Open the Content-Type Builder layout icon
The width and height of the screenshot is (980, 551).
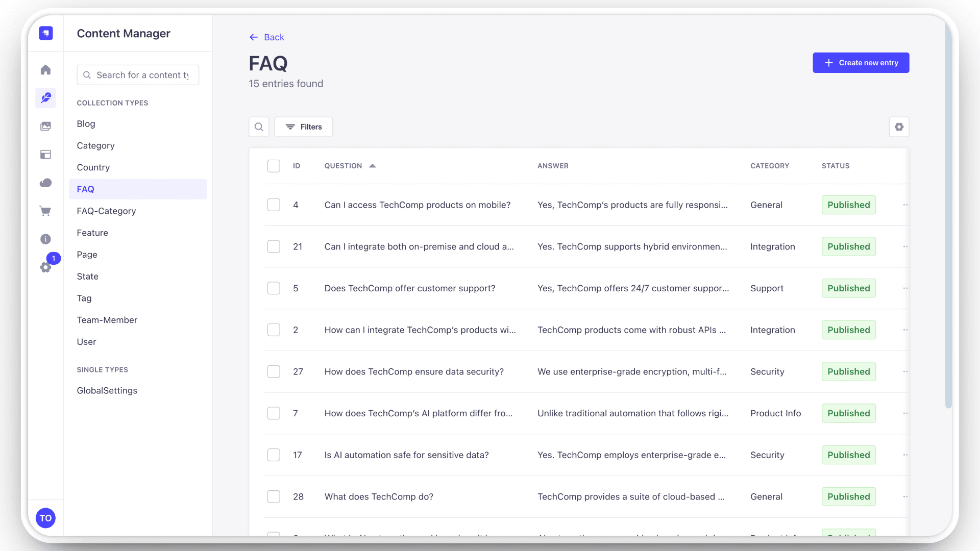tap(46, 155)
